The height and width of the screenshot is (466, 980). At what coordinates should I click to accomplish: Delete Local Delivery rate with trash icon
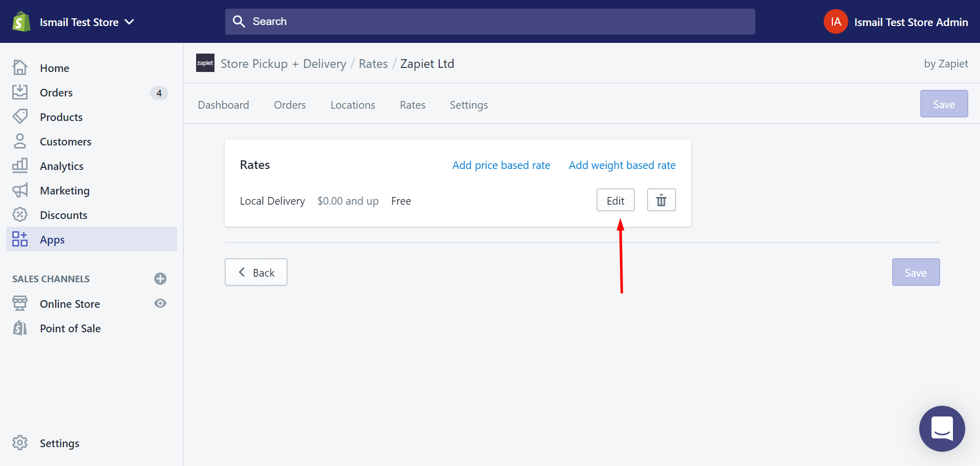[x=661, y=200]
